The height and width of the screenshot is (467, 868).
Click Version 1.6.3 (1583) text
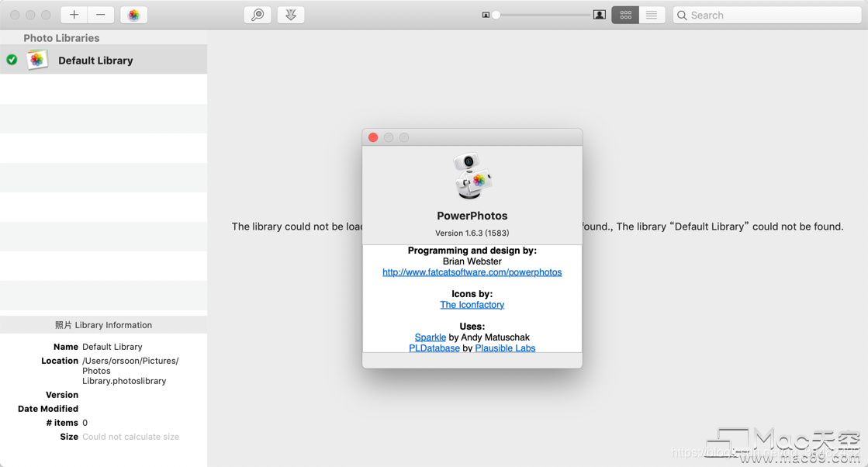pyautogui.click(x=472, y=233)
